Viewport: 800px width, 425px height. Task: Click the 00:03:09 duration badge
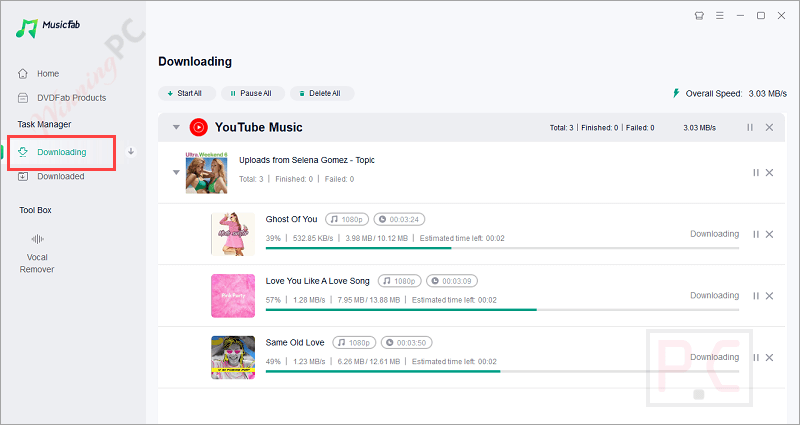(x=452, y=281)
